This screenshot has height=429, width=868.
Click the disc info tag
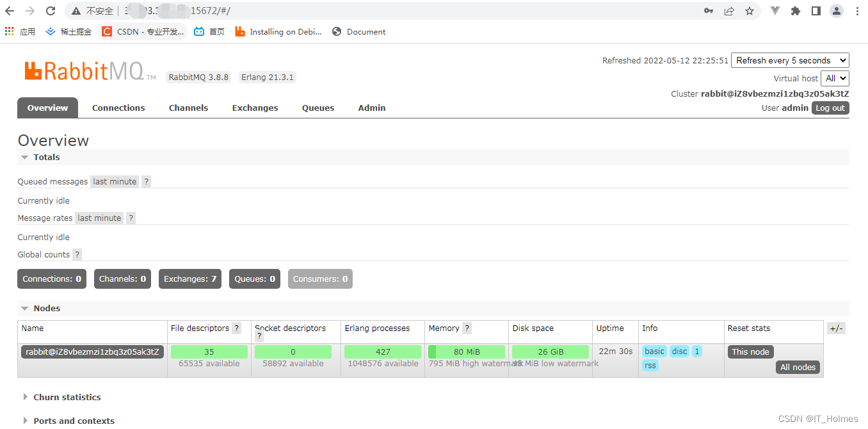(680, 352)
